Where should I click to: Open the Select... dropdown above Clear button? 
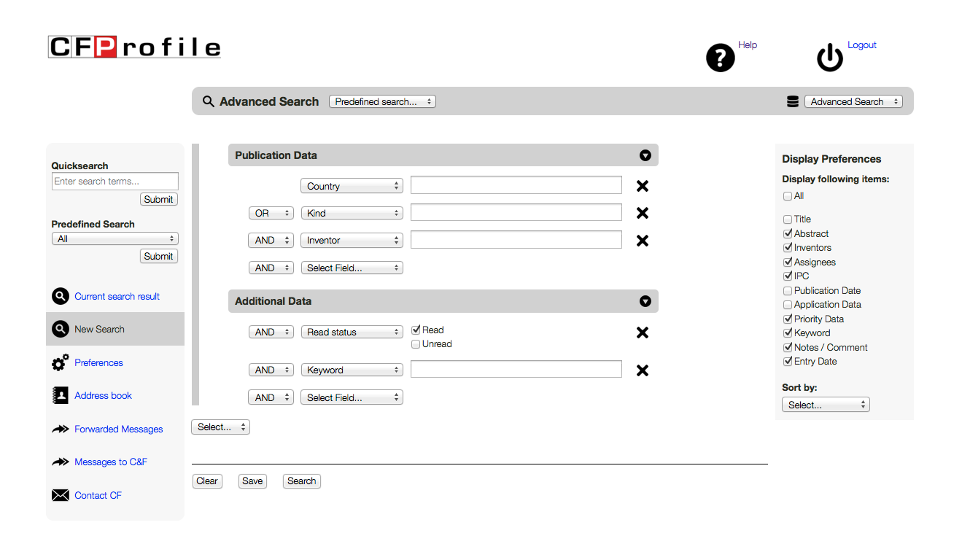click(x=220, y=427)
